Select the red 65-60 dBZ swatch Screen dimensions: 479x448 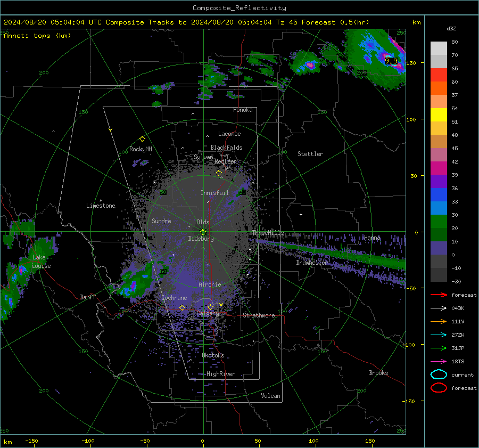[x=439, y=75]
